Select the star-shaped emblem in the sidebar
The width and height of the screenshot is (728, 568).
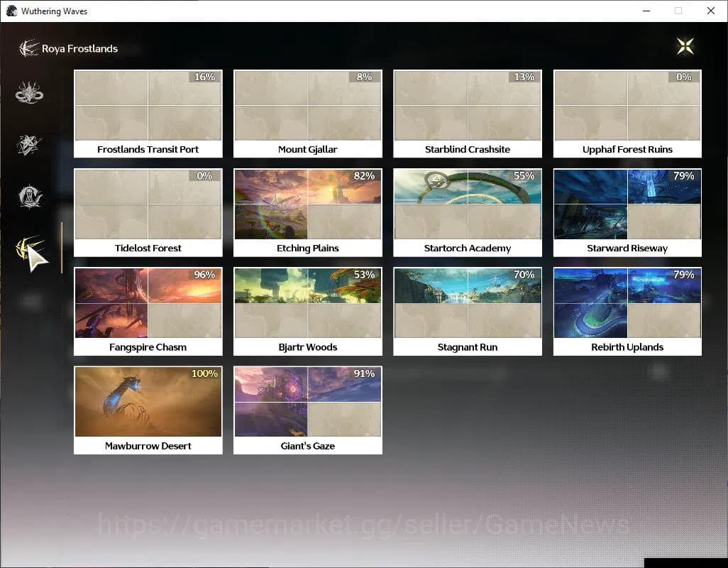[30, 145]
